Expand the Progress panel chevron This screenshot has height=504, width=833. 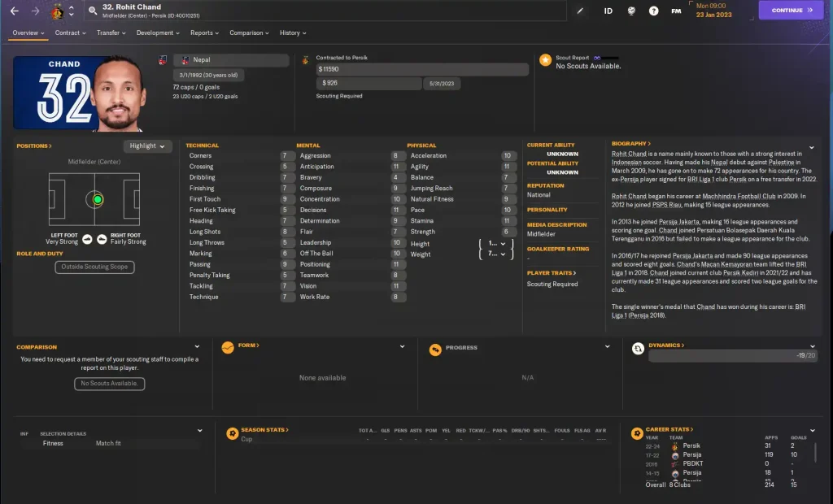[607, 347]
